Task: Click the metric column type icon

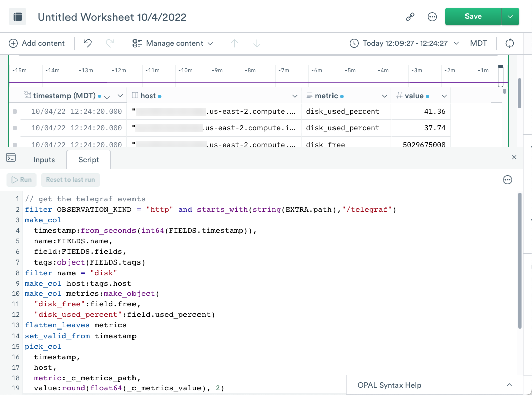Action: click(309, 95)
